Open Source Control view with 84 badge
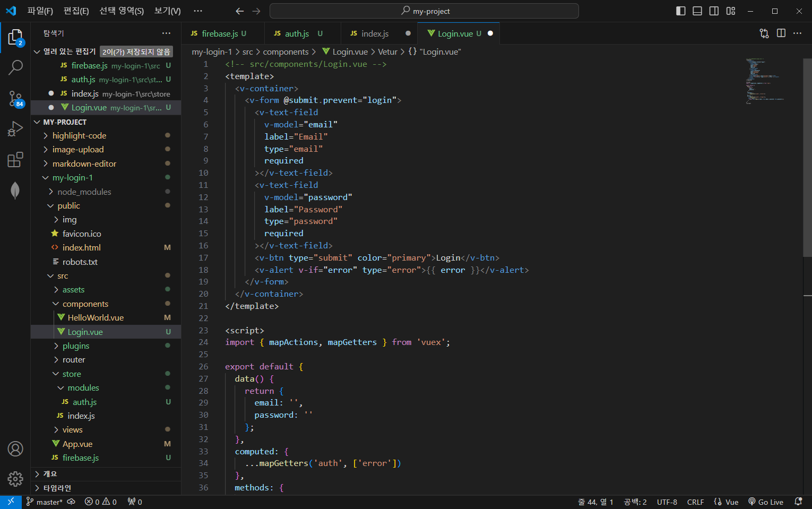The image size is (812, 509). (x=15, y=99)
